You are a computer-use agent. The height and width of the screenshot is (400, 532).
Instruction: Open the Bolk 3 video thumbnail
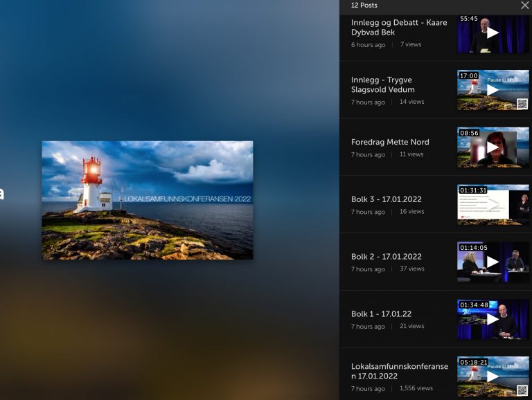tap(493, 205)
